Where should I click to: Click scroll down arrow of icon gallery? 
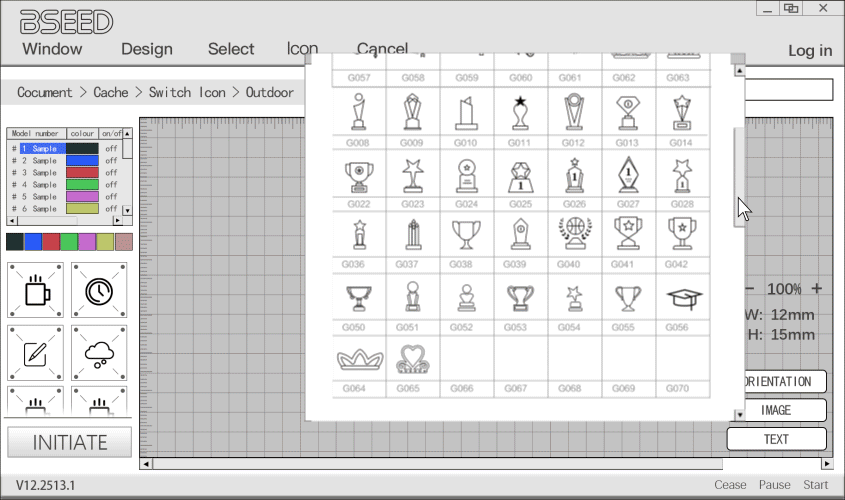pyautogui.click(x=739, y=414)
